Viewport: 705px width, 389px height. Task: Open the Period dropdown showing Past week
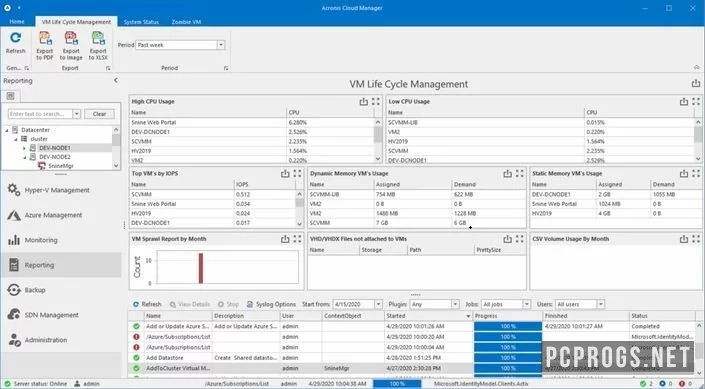(x=221, y=45)
